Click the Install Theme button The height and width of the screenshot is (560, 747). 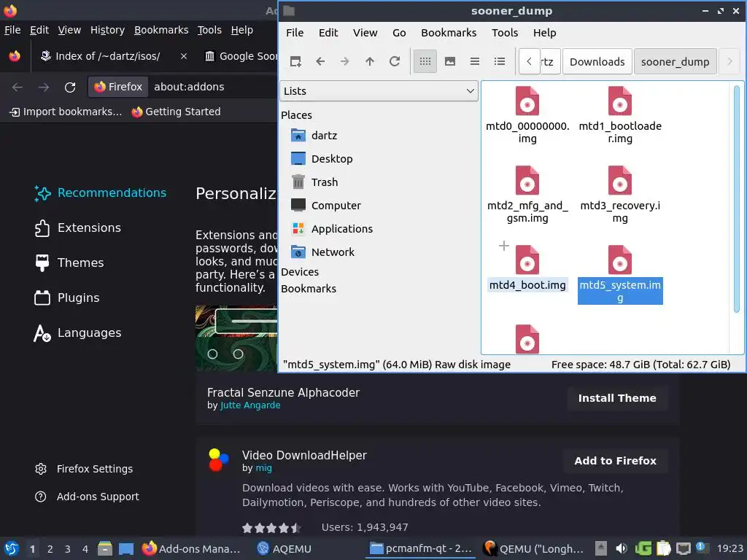click(x=617, y=398)
